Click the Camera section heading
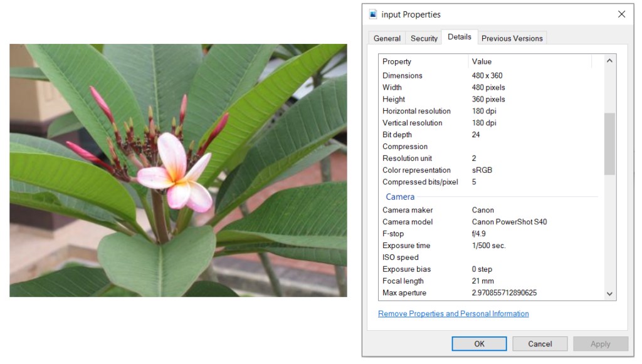Viewport: 642px width, 364px height. point(400,197)
